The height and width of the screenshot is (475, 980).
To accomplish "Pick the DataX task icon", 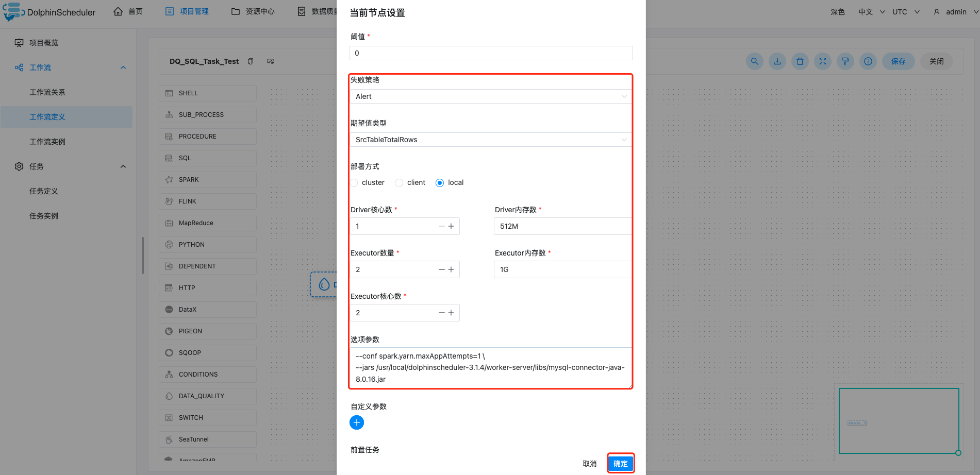I will 169,310.
